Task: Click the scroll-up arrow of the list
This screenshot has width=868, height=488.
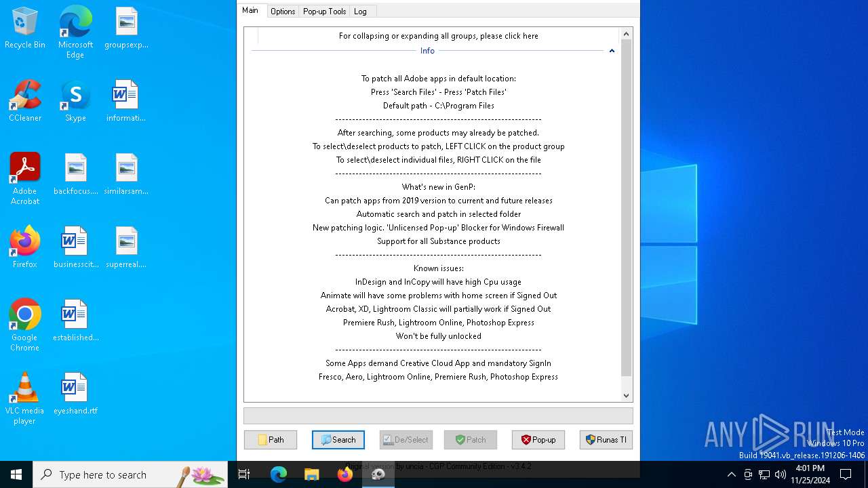Action: [626, 34]
